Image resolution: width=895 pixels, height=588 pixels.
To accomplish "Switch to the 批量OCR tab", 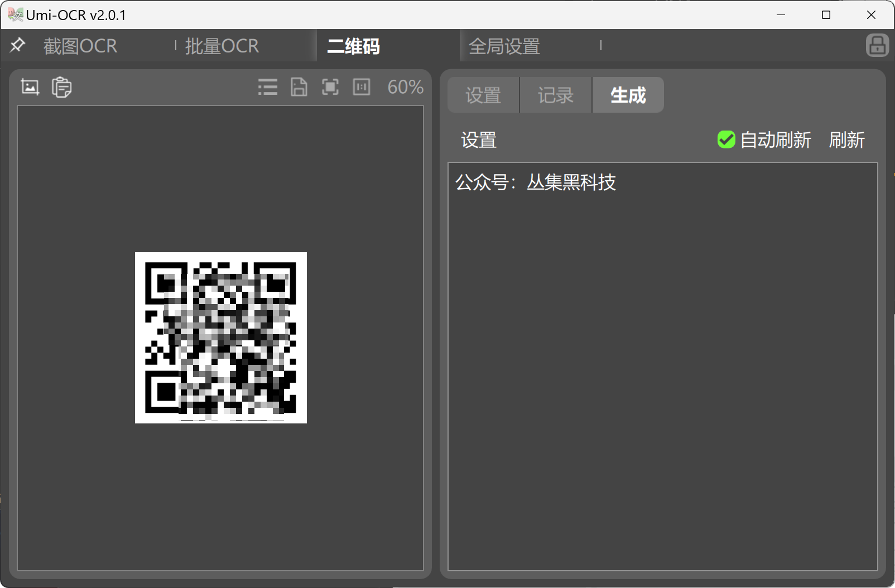I will click(222, 46).
